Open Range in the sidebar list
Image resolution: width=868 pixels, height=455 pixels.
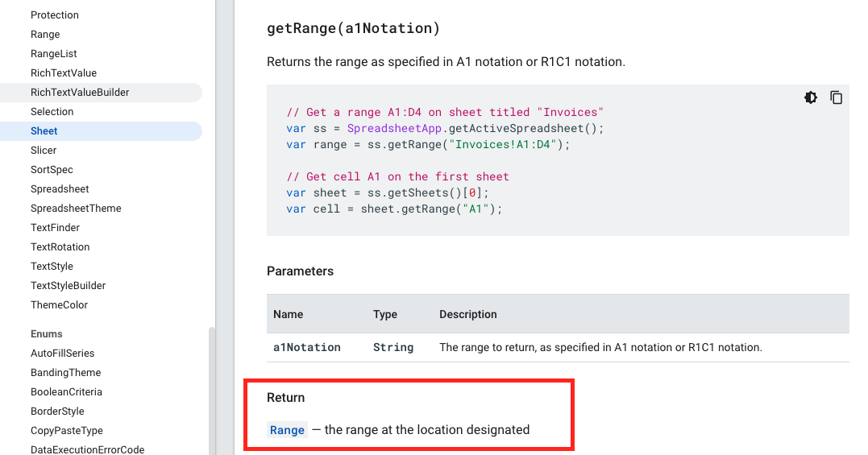(45, 35)
